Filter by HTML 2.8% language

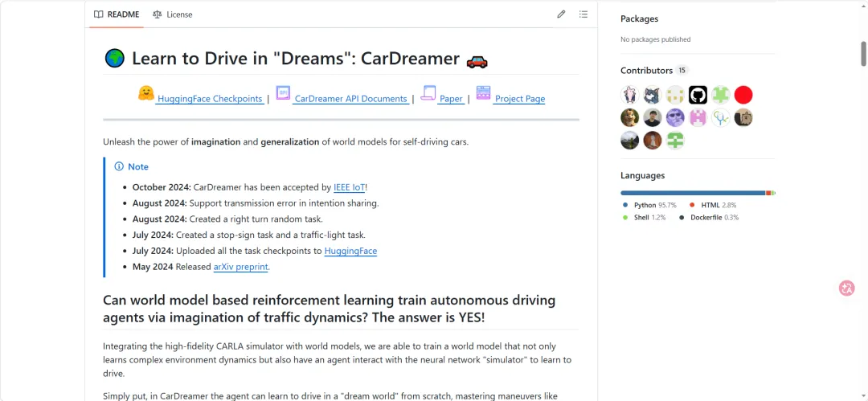coord(712,205)
